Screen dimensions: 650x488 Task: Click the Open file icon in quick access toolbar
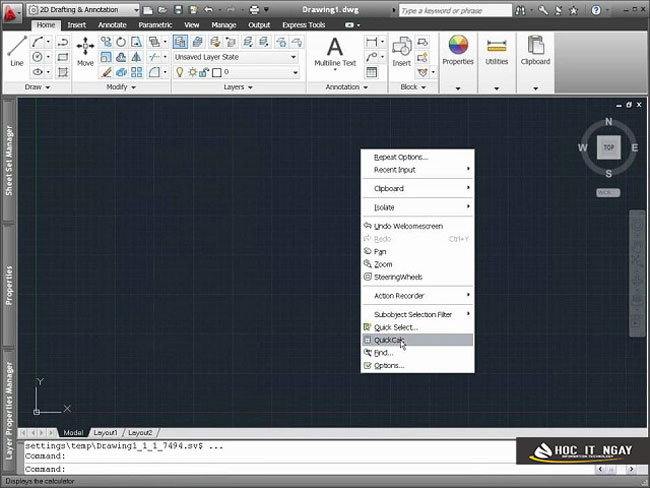(x=162, y=10)
